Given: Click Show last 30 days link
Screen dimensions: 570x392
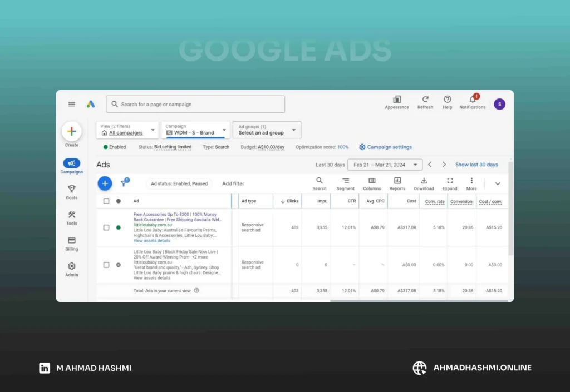Looking at the screenshot, I should (x=476, y=165).
